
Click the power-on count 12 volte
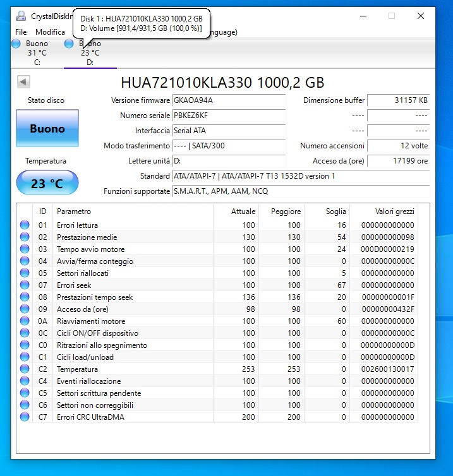pyautogui.click(x=398, y=146)
